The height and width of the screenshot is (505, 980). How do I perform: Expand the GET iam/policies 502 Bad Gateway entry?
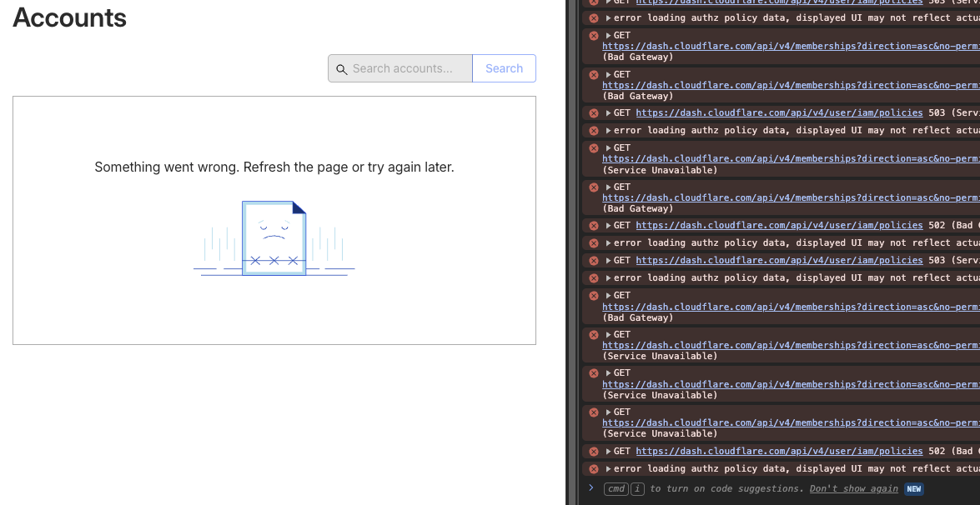point(608,225)
